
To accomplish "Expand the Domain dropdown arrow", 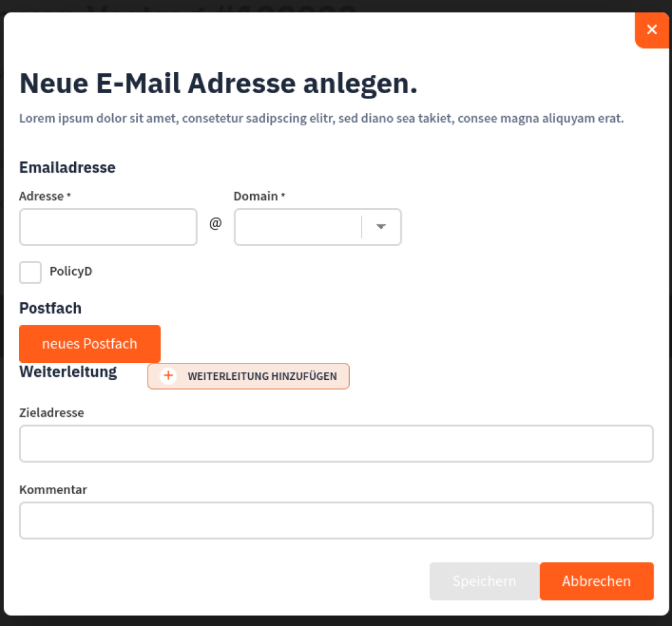I will [381, 227].
